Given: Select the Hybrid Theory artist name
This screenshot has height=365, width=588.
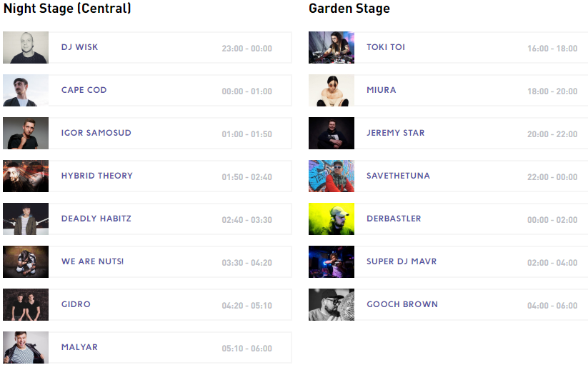Looking at the screenshot, I should [97, 176].
